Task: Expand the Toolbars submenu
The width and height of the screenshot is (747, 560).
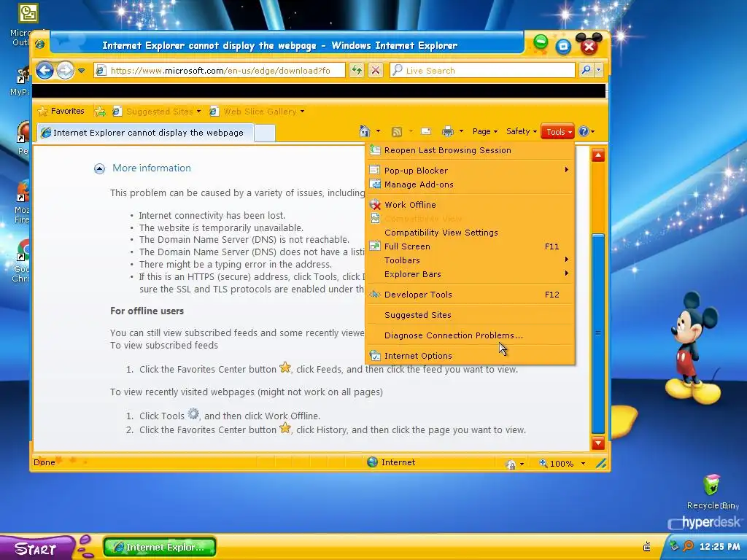Action: pos(471,260)
